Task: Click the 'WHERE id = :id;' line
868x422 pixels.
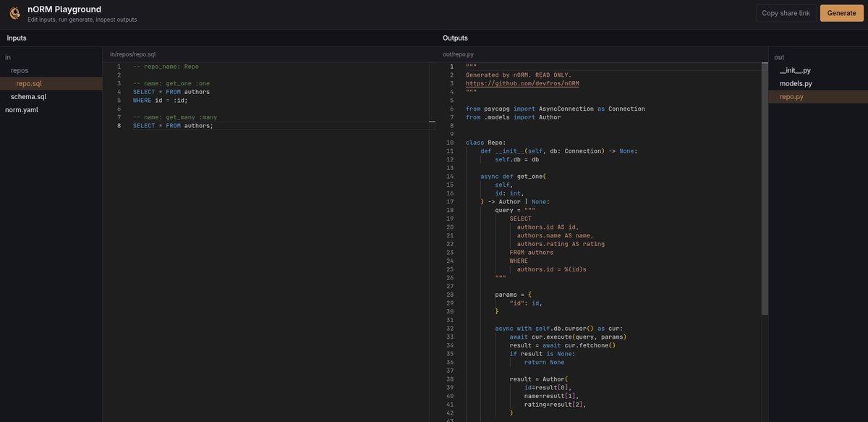Action: [x=160, y=100]
